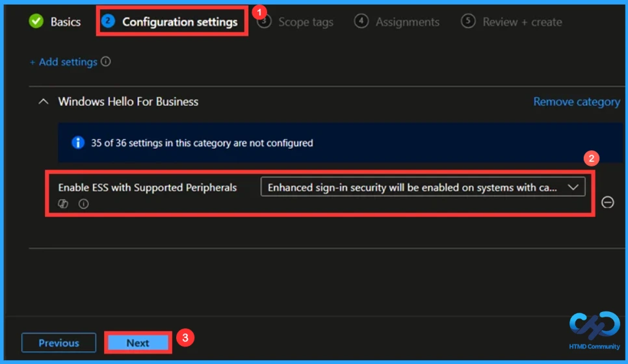Go to the Scope tags step
Image resolution: width=628 pixels, height=364 pixels.
(294, 21)
